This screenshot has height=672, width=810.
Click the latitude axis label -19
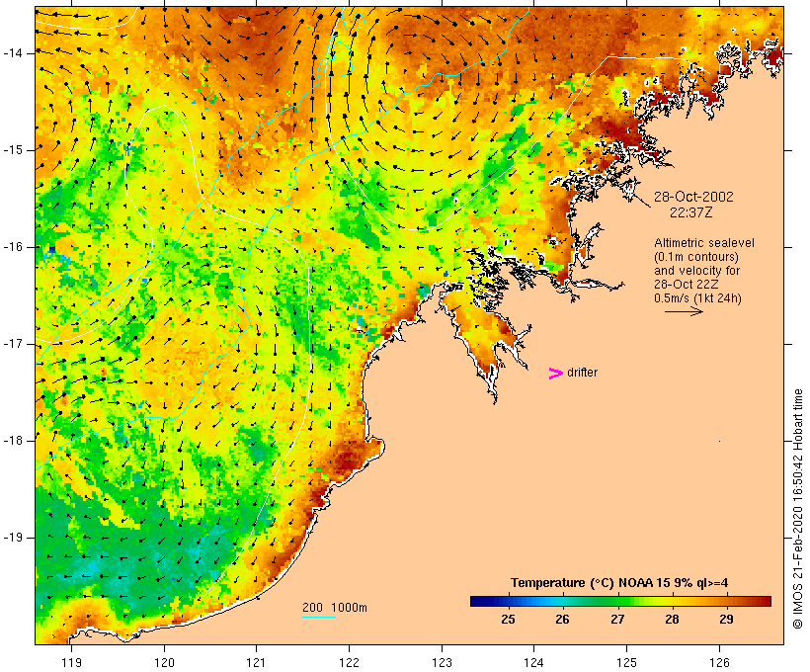(13, 538)
